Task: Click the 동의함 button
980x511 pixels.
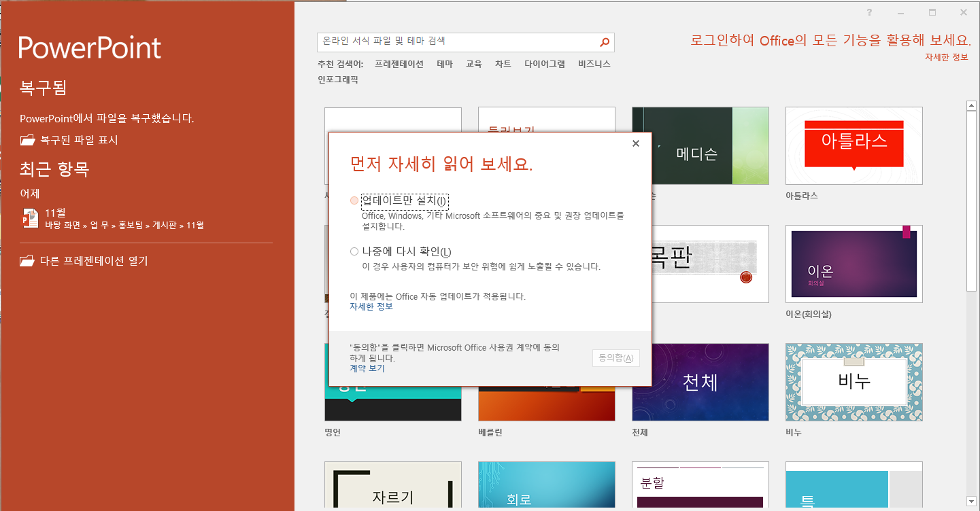Action: click(616, 358)
